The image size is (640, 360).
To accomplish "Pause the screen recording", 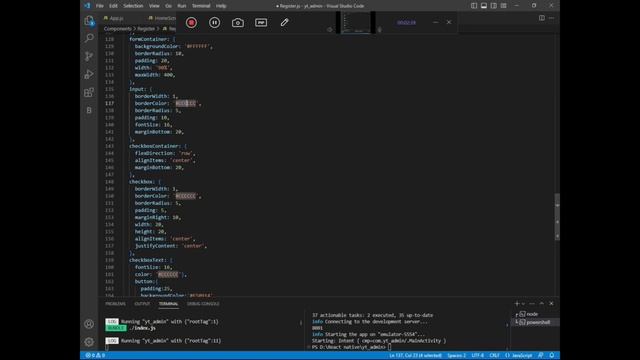I will [214, 22].
